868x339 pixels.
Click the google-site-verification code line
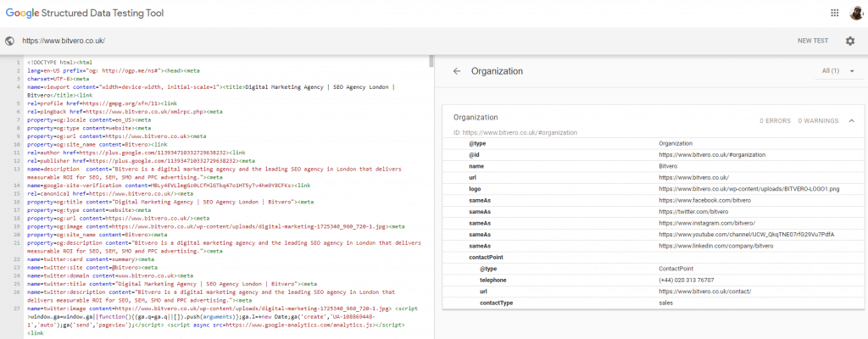(x=169, y=185)
